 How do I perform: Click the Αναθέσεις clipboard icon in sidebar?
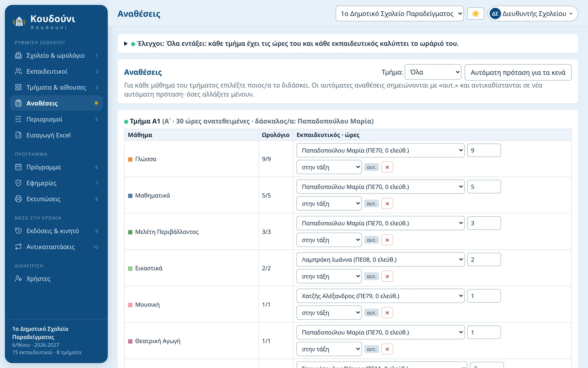(x=18, y=103)
